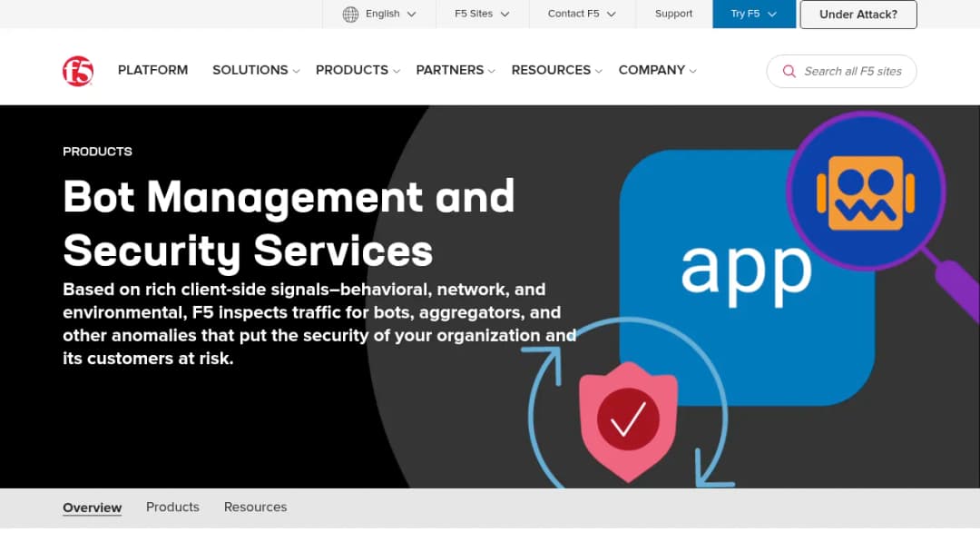The height and width of the screenshot is (552, 980).
Task: Click the PRODUCTS breadcrumb label in hero
Action: point(97,152)
